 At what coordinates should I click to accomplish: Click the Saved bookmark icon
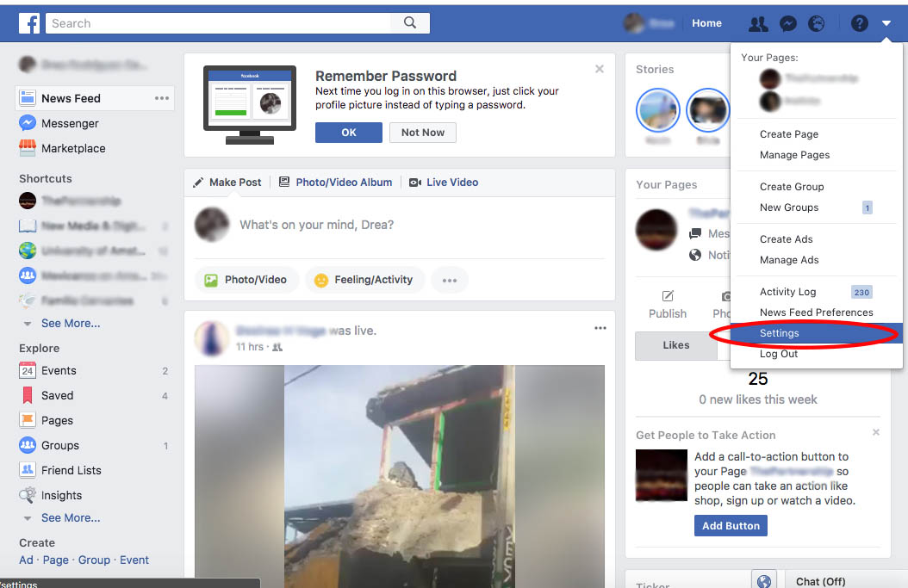coord(28,395)
